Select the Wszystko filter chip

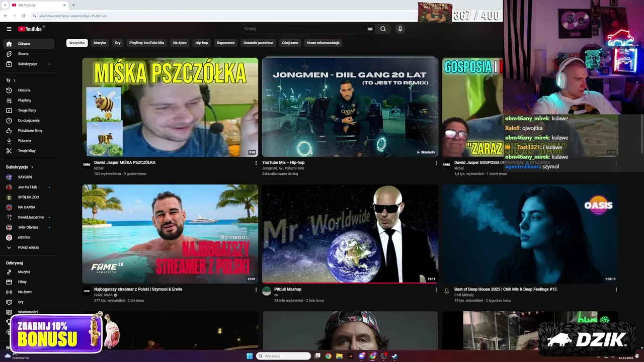77,43
